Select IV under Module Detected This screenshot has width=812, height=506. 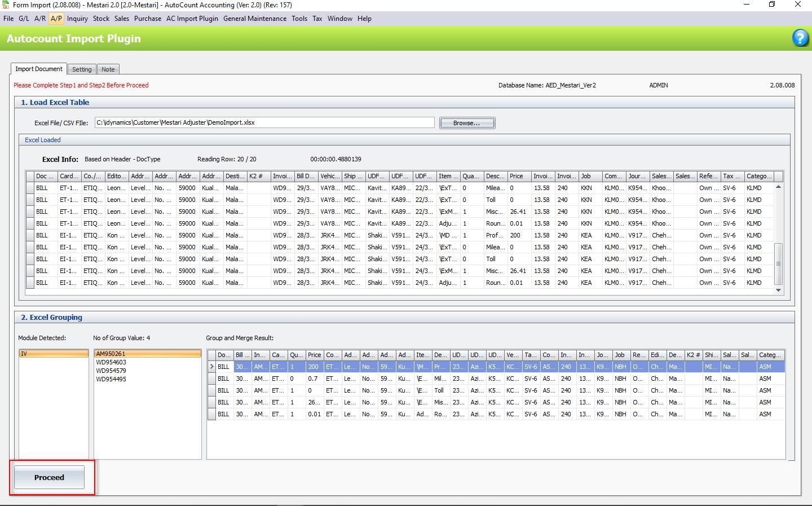click(x=54, y=354)
